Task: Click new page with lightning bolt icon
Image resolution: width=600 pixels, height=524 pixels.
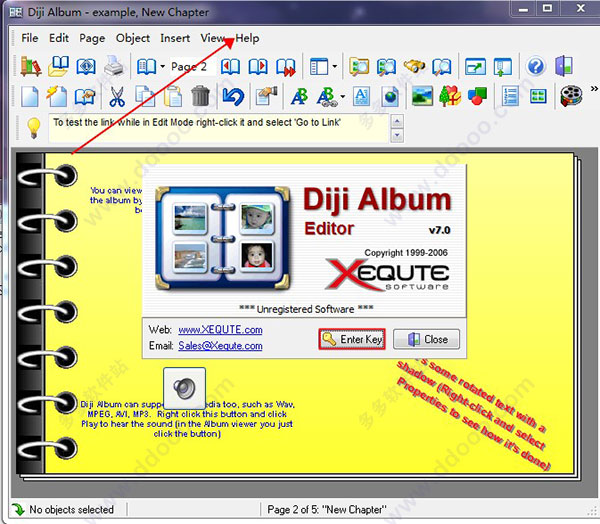Action: [57, 96]
